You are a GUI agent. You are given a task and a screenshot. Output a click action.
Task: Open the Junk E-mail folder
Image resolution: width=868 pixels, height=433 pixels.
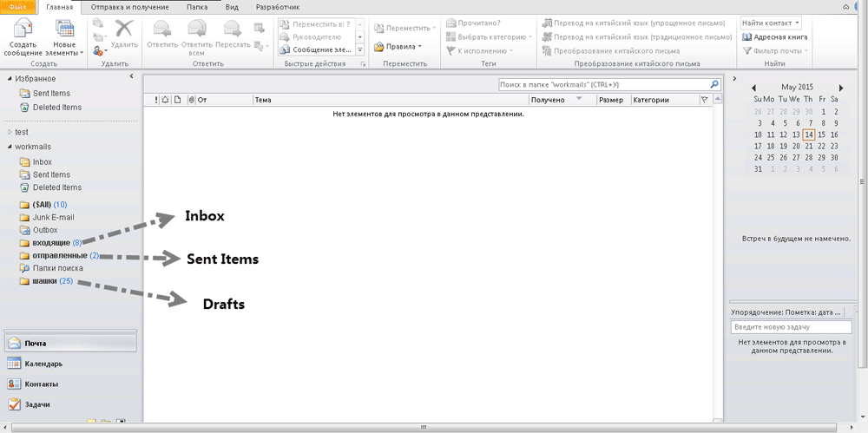(47, 217)
